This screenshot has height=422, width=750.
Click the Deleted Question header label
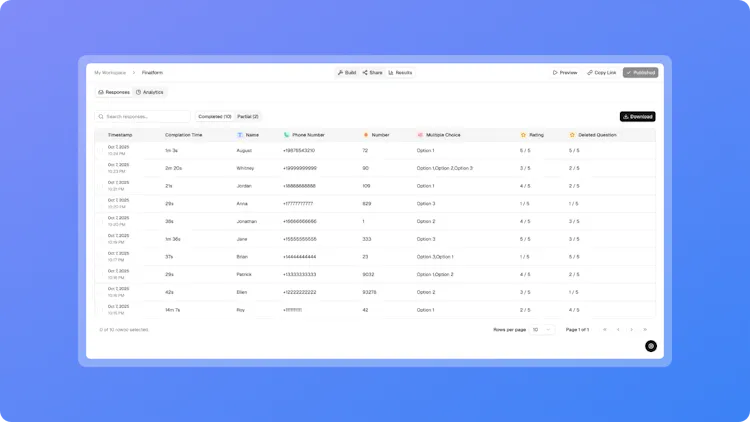tap(597, 135)
